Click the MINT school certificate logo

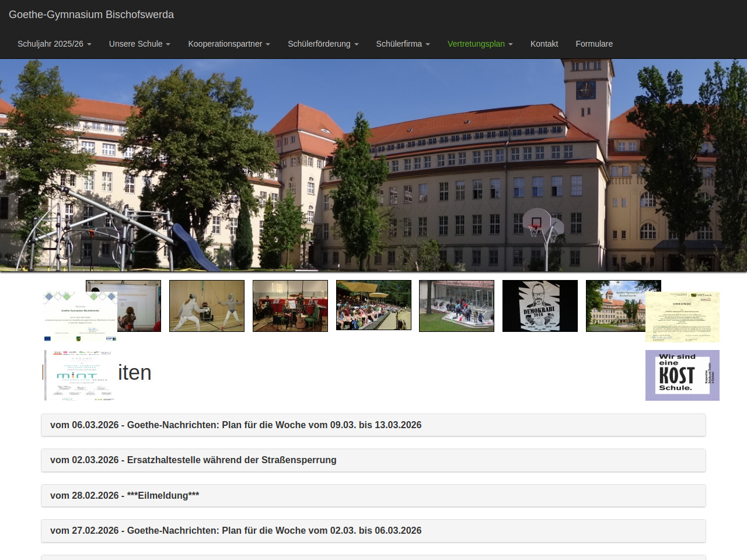point(81,375)
